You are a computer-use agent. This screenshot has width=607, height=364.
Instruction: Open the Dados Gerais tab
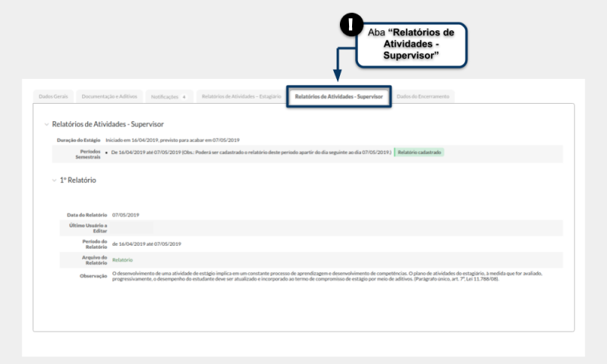[x=53, y=96]
